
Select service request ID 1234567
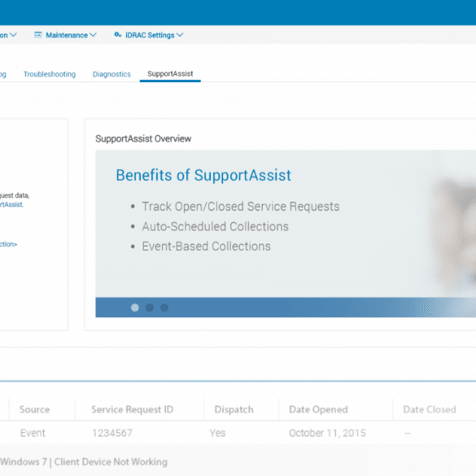pyautogui.click(x=112, y=433)
